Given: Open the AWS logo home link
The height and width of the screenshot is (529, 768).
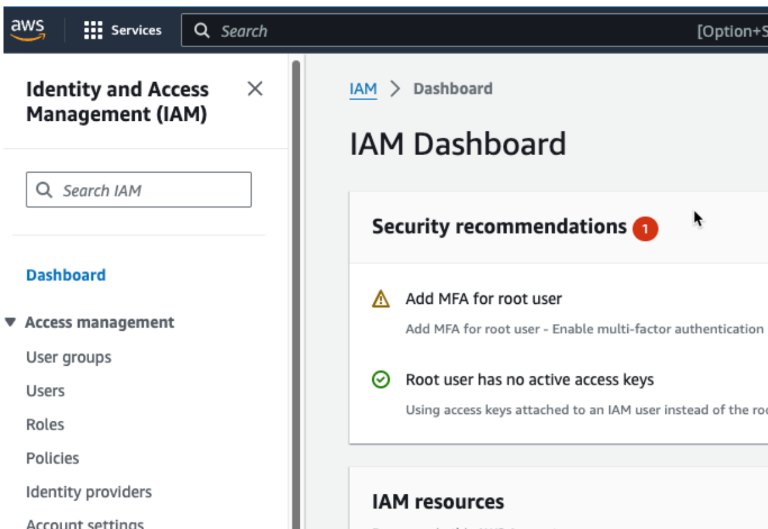Looking at the screenshot, I should click(x=27, y=30).
